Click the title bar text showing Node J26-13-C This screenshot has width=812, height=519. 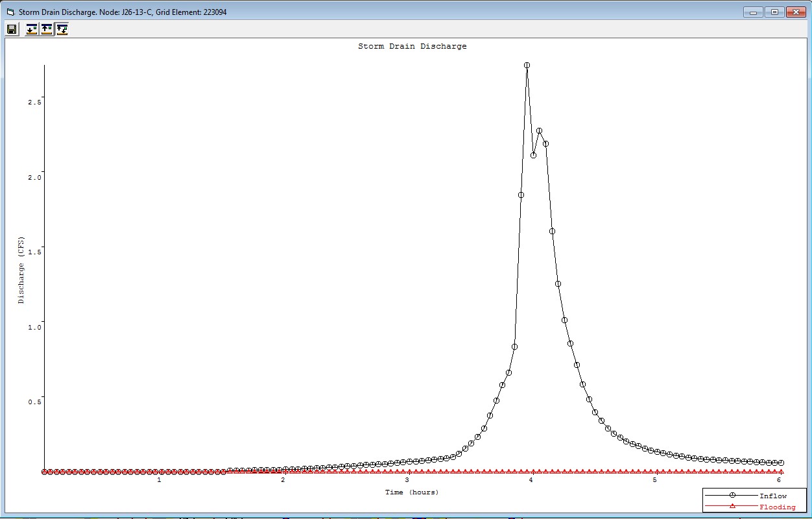[123, 12]
